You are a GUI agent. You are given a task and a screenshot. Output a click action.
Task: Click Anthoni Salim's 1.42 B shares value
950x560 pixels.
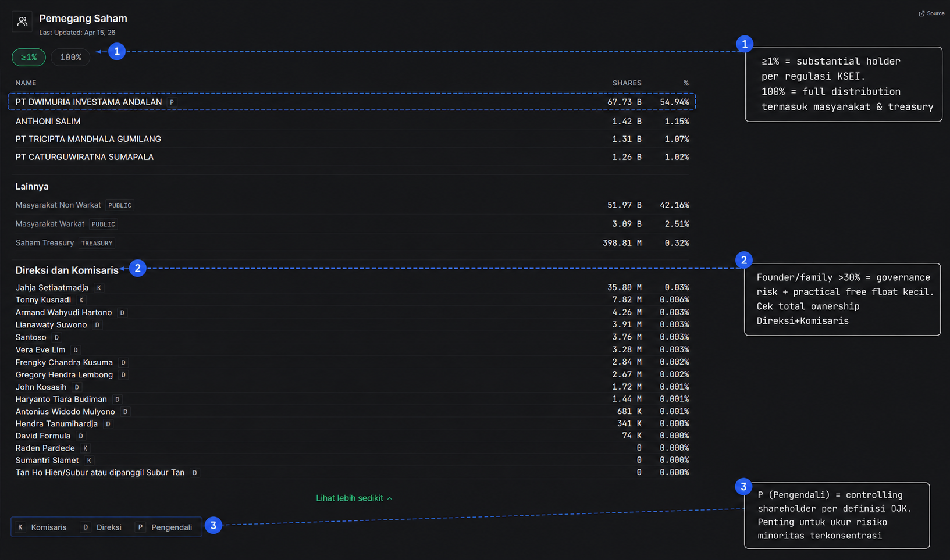627,121
